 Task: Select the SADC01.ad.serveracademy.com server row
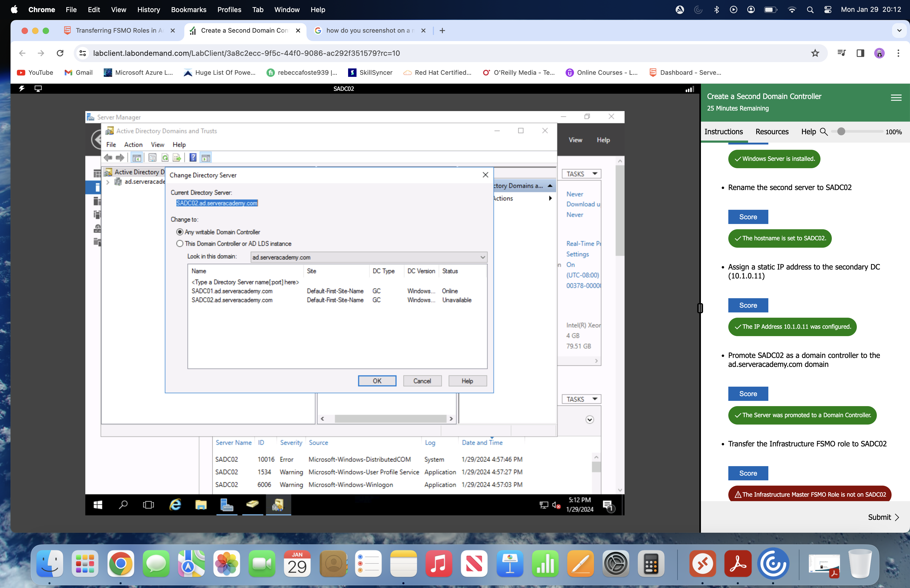coord(232,291)
